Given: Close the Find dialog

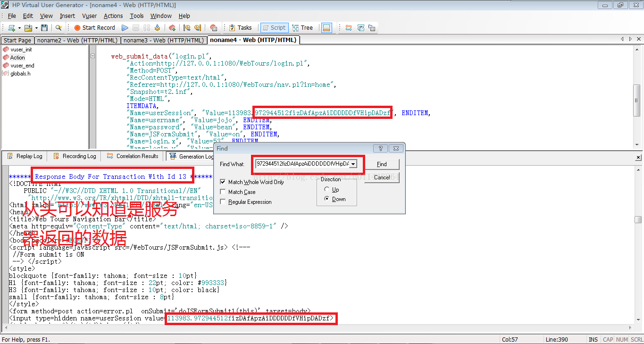Looking at the screenshot, I should (x=396, y=148).
